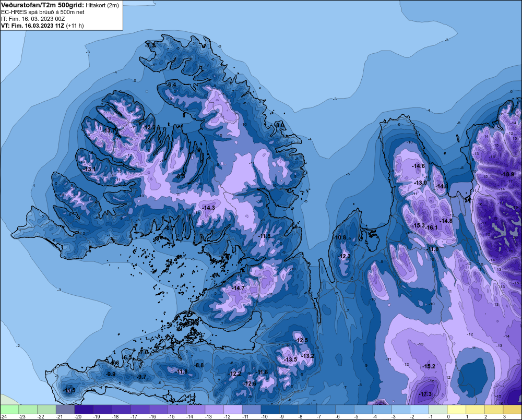Click the '-24' label on the color scale
Screen dimensions: 522x420
4,417
